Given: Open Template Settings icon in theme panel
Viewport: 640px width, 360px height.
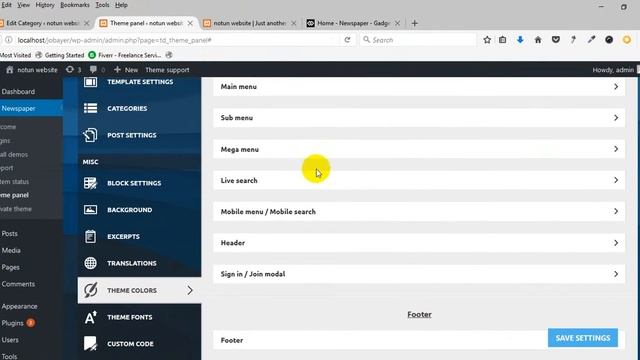Looking at the screenshot, I should tap(90, 82).
